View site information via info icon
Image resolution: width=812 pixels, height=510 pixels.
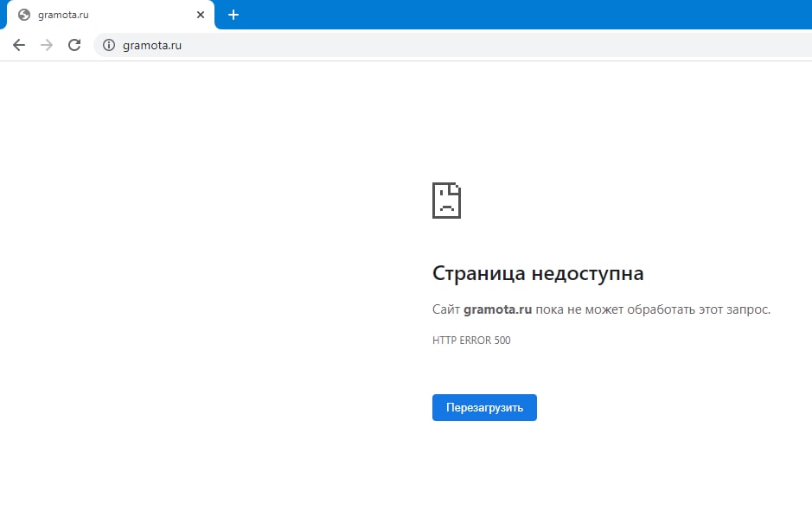(109, 45)
